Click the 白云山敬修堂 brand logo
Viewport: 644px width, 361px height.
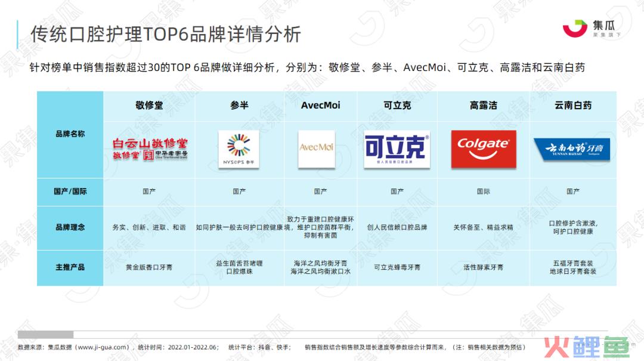click(150, 149)
